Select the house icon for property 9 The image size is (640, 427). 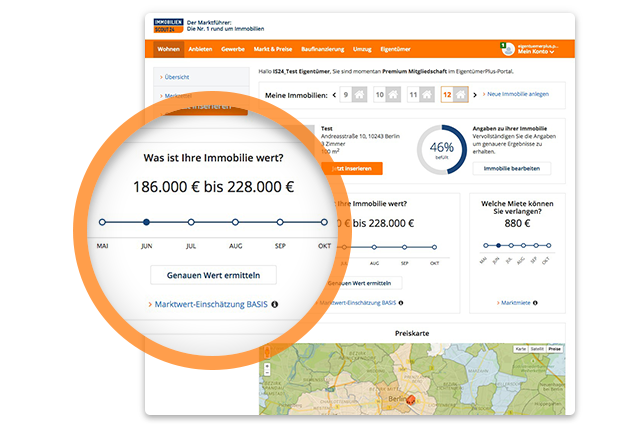point(361,95)
